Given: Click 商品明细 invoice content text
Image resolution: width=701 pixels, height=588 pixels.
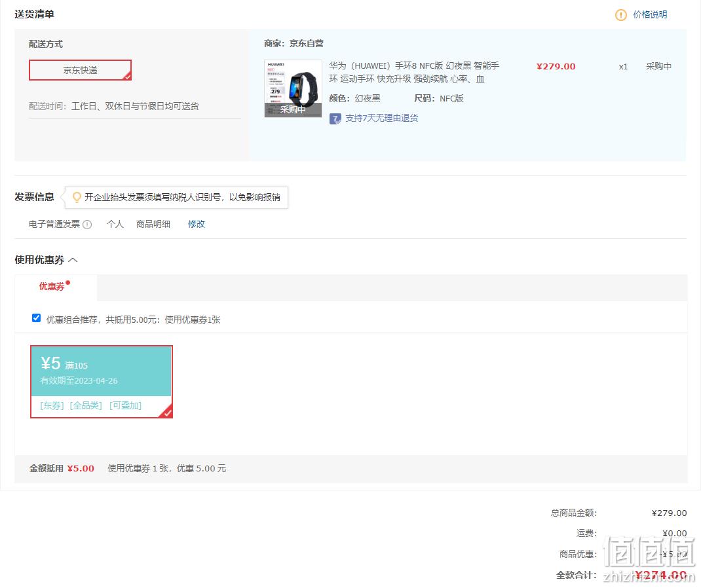Looking at the screenshot, I should coord(153,224).
